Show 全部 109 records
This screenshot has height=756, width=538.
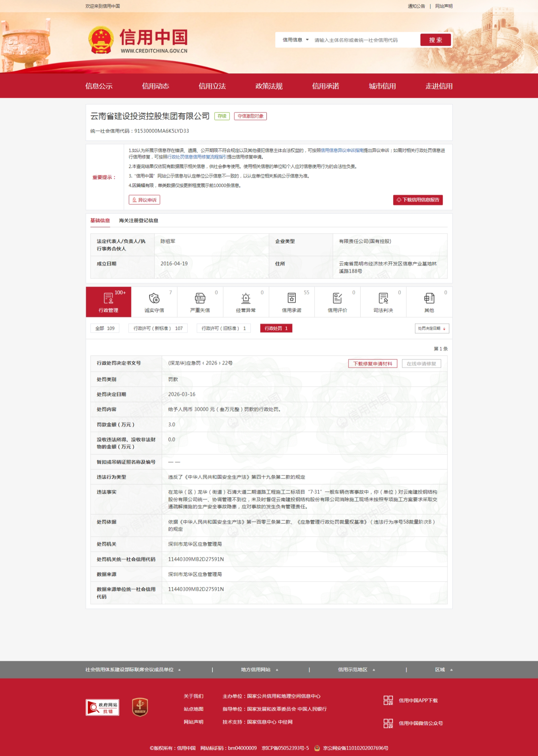pyautogui.click(x=105, y=328)
